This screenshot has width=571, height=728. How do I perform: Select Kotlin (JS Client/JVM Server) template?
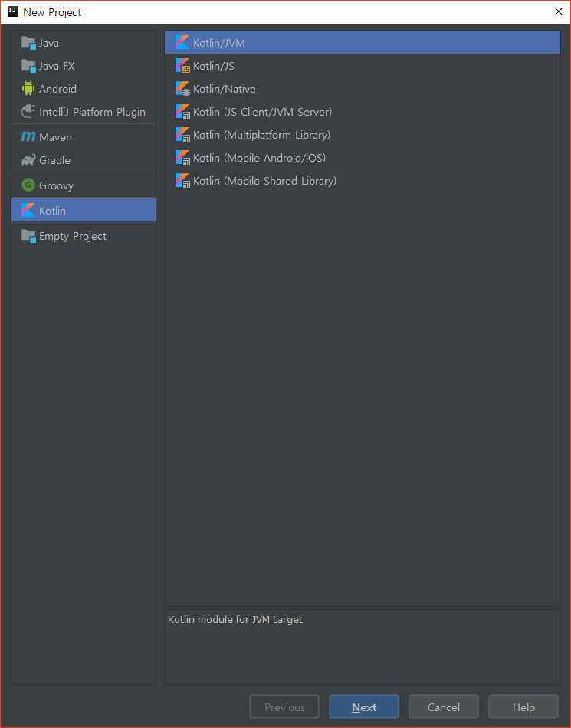[363, 111]
